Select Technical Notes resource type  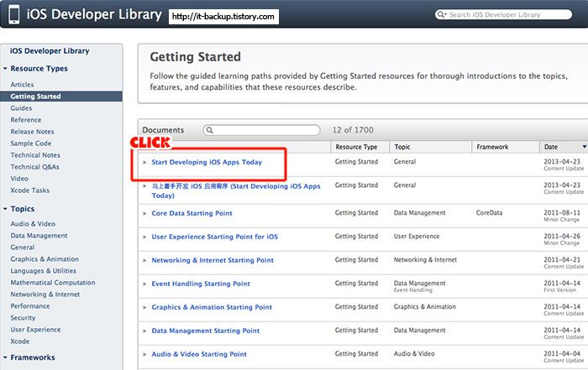point(35,155)
